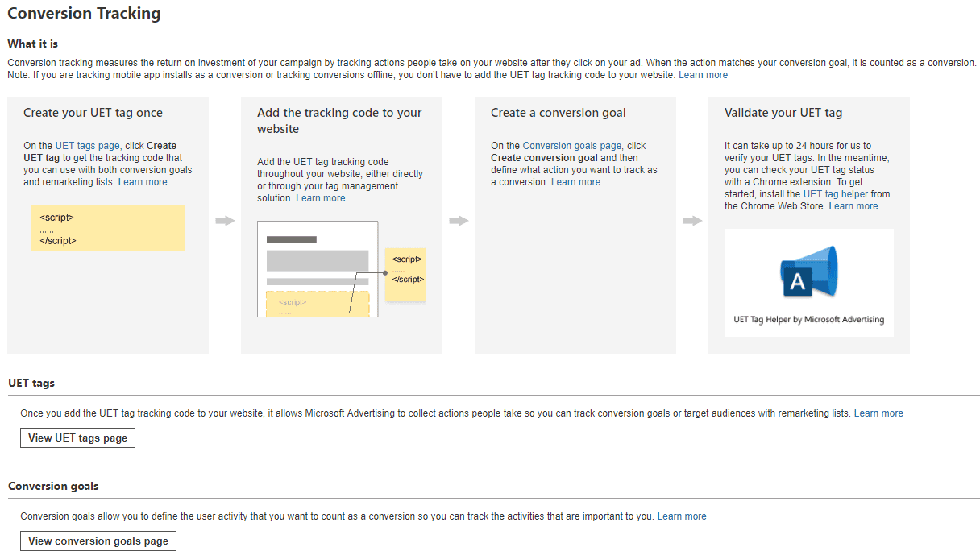Click Learn more in the Conversion goals section

click(x=682, y=516)
